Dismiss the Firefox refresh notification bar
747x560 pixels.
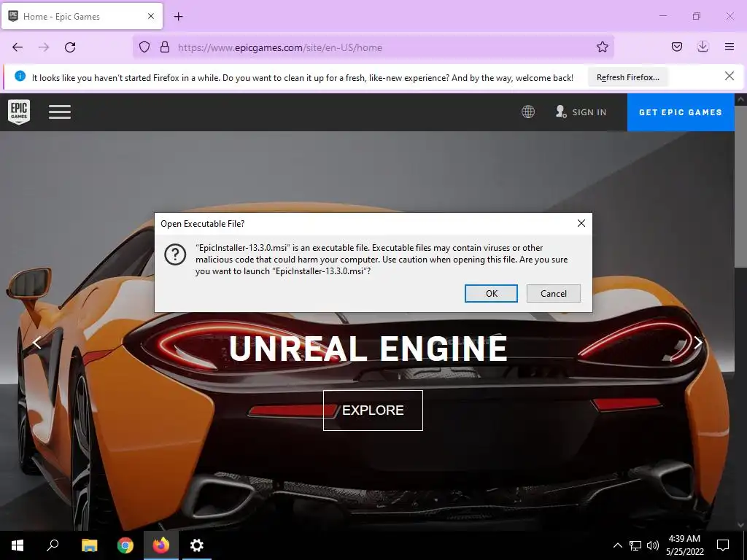coord(729,76)
